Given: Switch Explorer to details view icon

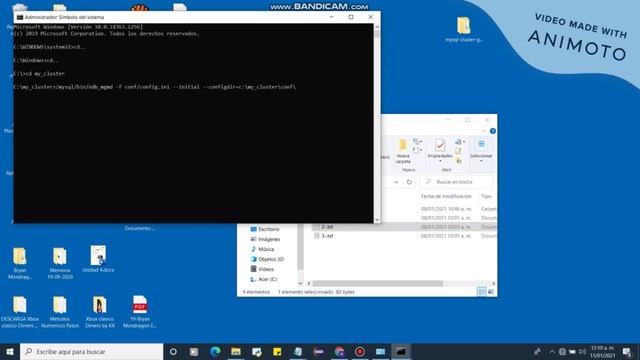Looking at the screenshot, I should (482, 291).
